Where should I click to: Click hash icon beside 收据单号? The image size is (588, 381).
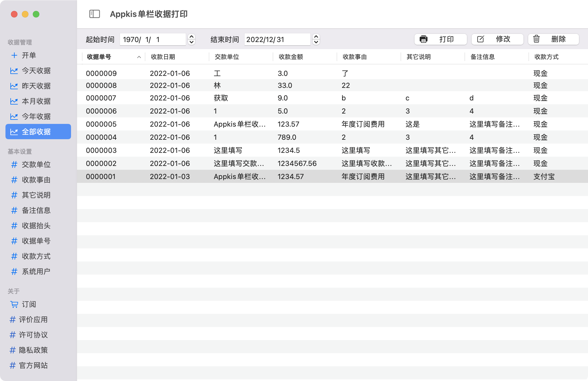coord(14,241)
